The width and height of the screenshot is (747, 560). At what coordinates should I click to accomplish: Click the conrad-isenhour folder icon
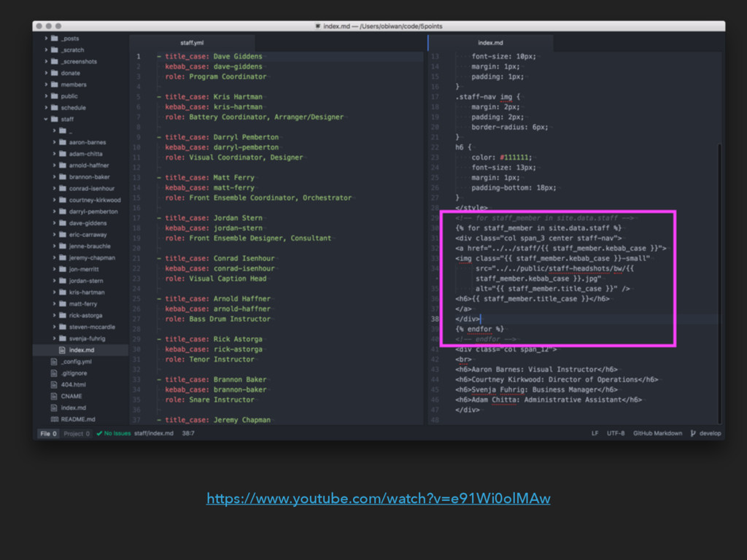(x=63, y=188)
